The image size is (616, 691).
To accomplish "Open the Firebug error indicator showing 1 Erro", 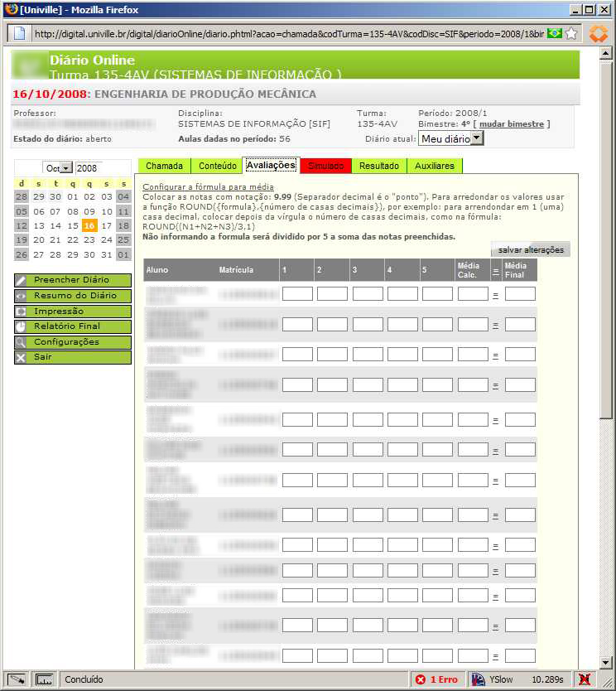I will [436, 679].
